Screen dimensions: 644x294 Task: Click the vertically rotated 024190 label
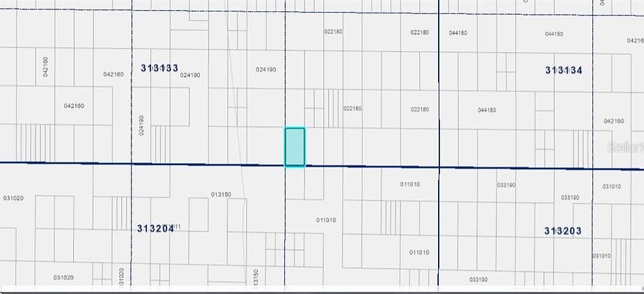click(x=142, y=126)
